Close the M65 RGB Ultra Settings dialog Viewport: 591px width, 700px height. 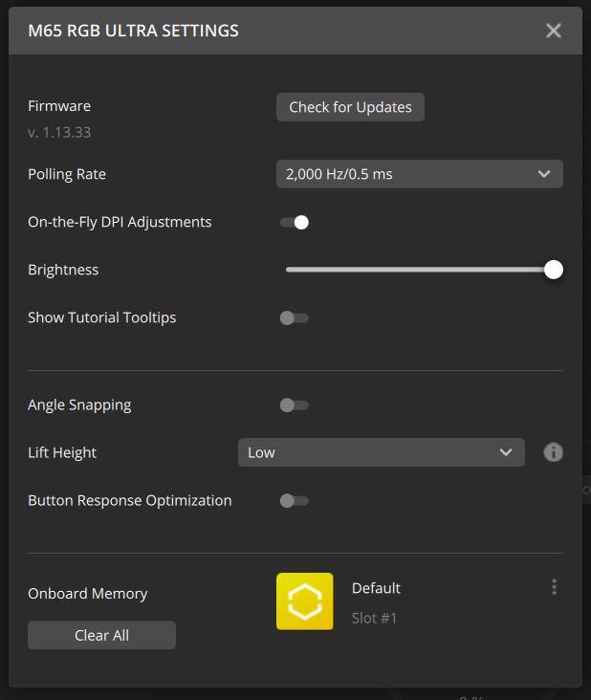pyautogui.click(x=553, y=31)
